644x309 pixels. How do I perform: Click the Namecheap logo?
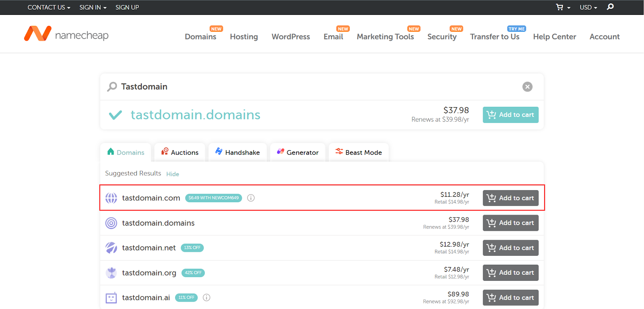pyautogui.click(x=66, y=34)
